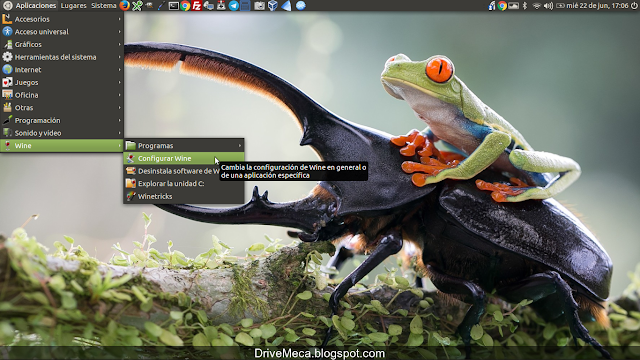
Task: Click the Winetricks icon in the Wine submenu
Action: [x=131, y=196]
